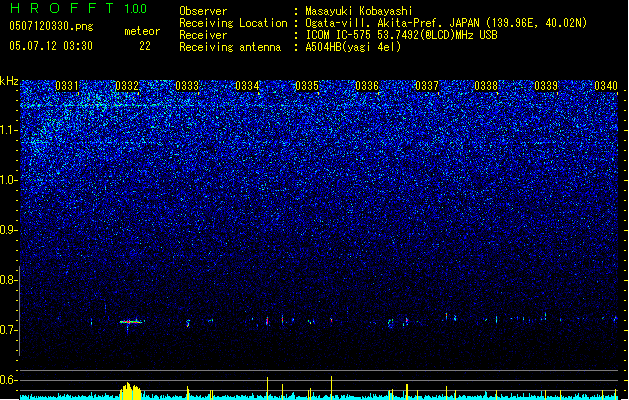Click time marker 0339
The width and height of the screenshot is (629, 400).
point(546,86)
